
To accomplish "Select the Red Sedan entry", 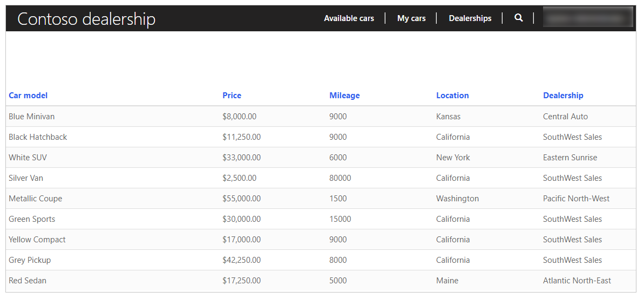I will tap(321, 281).
